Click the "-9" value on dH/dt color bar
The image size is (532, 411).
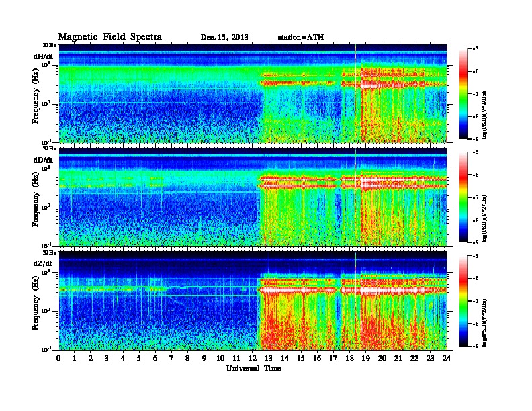(x=476, y=139)
